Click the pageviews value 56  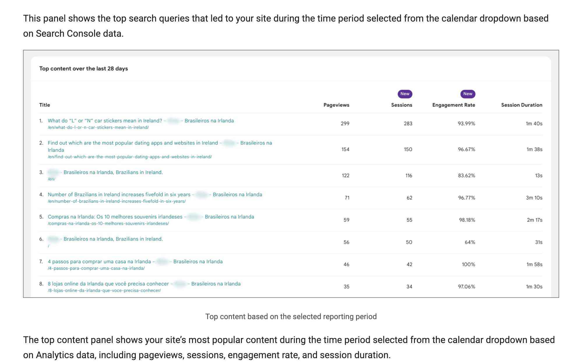pos(346,242)
